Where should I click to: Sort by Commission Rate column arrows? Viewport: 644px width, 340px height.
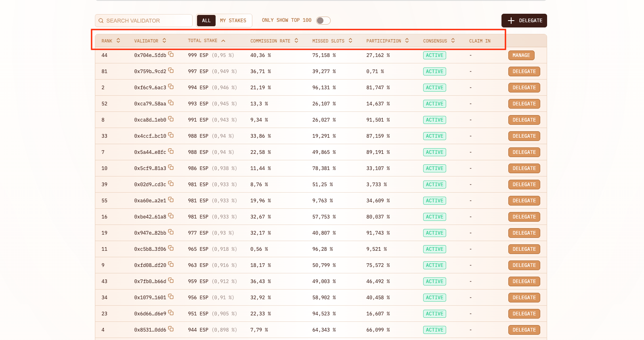pos(296,41)
